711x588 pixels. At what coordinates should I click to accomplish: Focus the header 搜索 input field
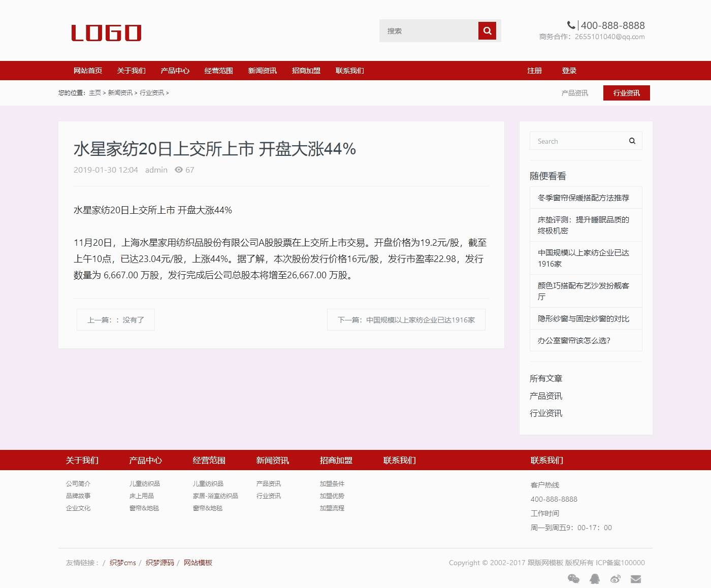(x=429, y=30)
